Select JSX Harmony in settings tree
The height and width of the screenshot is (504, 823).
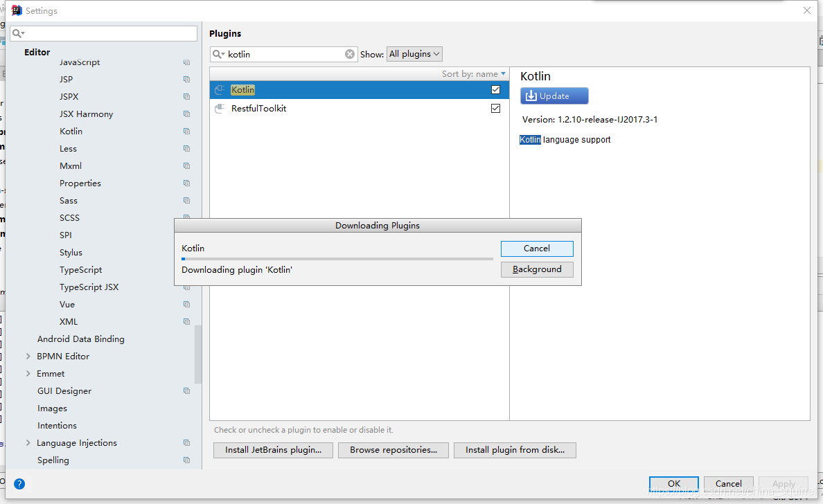click(x=86, y=114)
